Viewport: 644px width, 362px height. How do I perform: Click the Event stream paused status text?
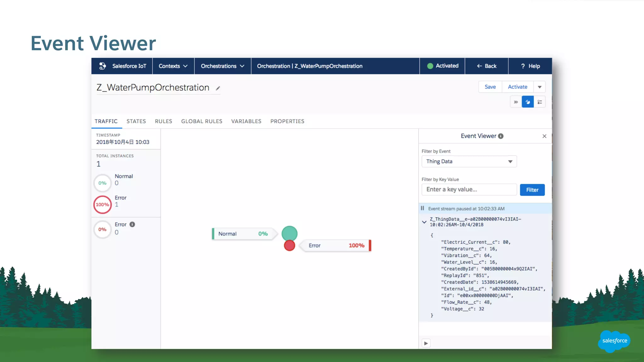coord(466,209)
